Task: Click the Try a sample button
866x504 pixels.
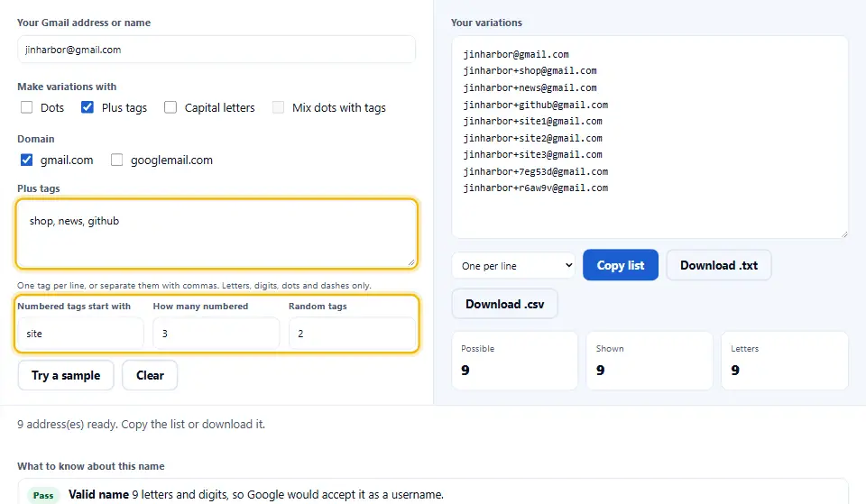Action: (66, 375)
